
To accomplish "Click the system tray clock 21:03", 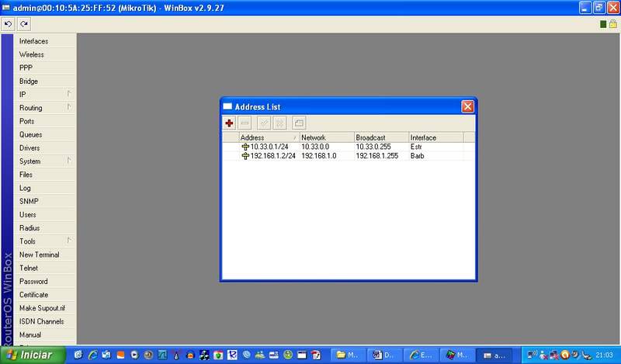I will click(x=605, y=355).
